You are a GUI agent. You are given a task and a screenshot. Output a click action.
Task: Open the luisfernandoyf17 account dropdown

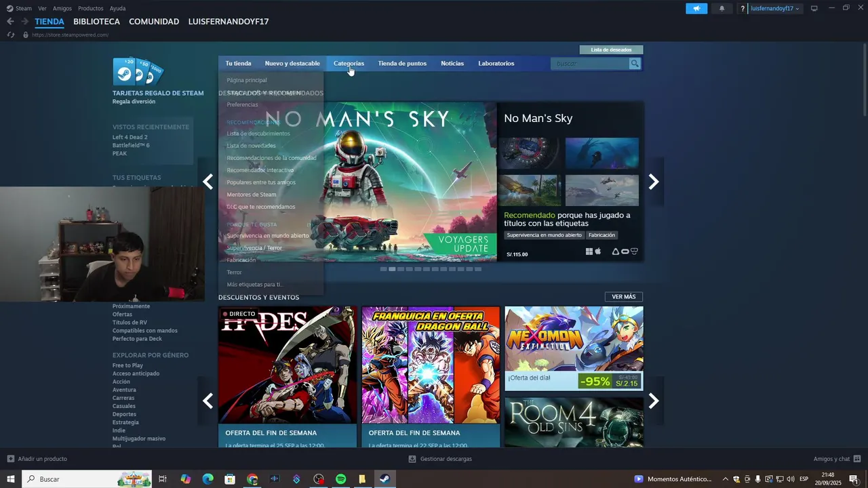pos(774,9)
